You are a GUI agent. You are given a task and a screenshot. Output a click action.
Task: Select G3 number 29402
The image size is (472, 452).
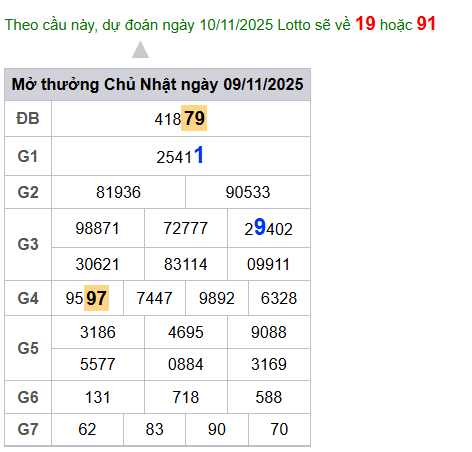tap(269, 228)
